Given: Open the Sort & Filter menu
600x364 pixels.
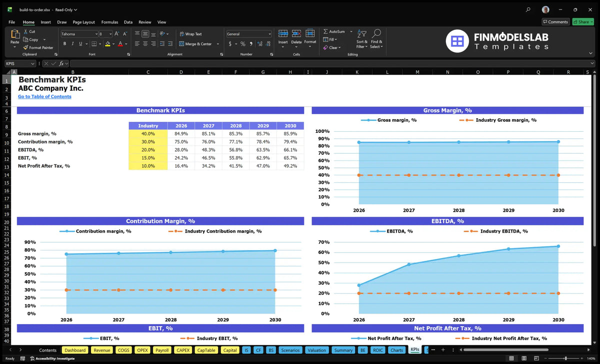Looking at the screenshot, I should click(361, 39).
